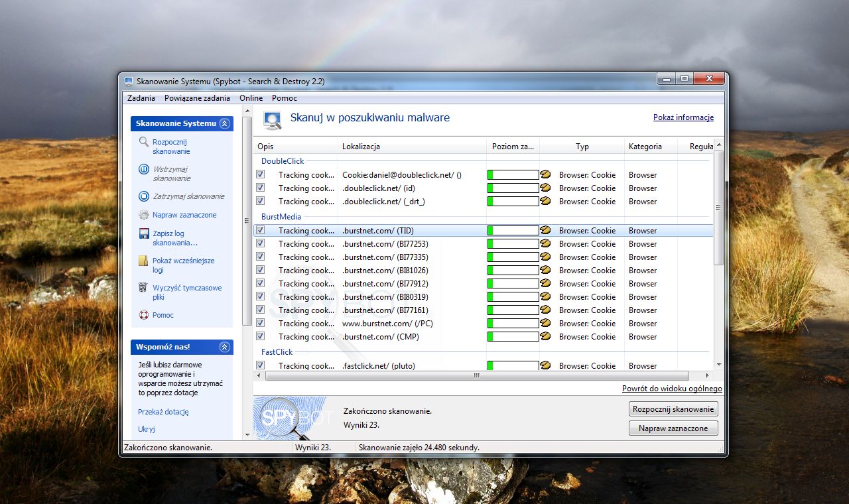Image resolution: width=849 pixels, height=504 pixels.
Task: Toggle checkbox for .doubleclick.net/ (id)
Action: (261, 188)
